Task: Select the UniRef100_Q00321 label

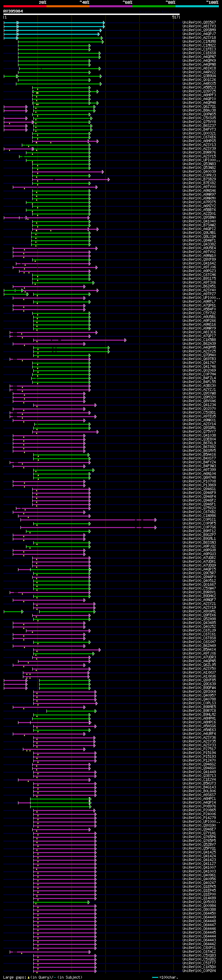Action: (199, 133)
